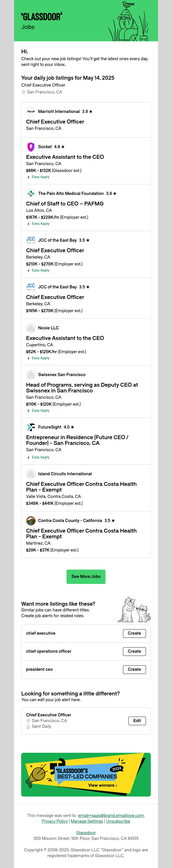Edit the Chief Executive Officer job alert

tap(137, 721)
